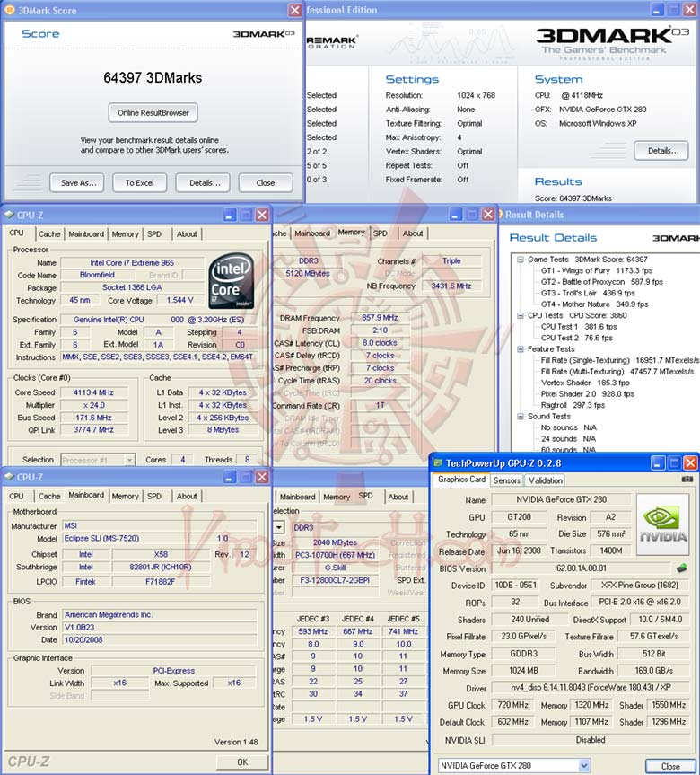Open About tab in top CPU-Z window
The width and height of the screenshot is (700, 775).
tap(187, 233)
